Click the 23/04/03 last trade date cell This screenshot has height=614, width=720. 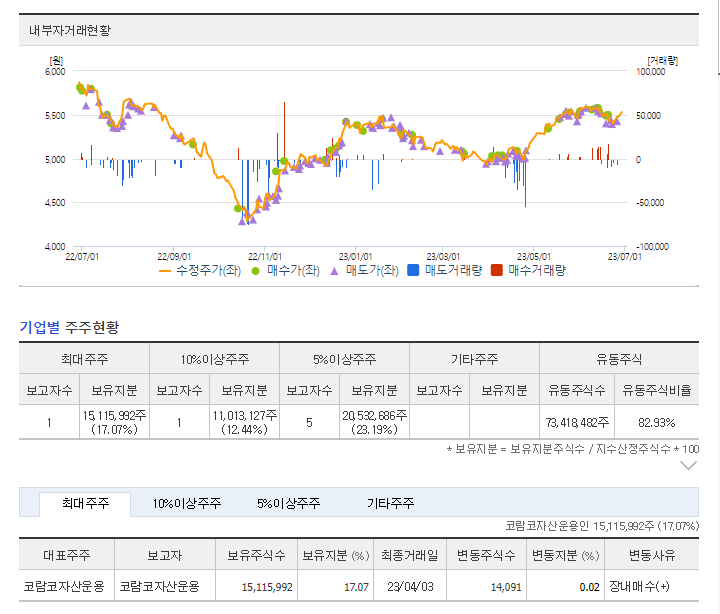point(410,586)
